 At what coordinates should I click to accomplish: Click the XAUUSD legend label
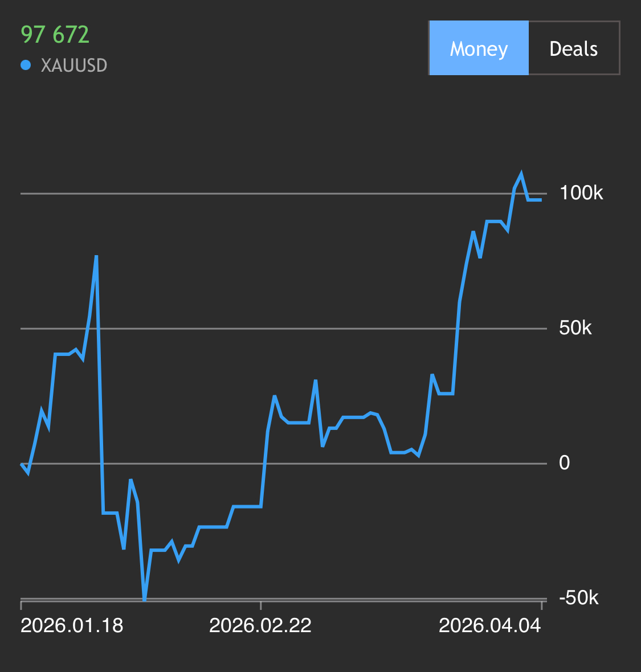coord(74,65)
